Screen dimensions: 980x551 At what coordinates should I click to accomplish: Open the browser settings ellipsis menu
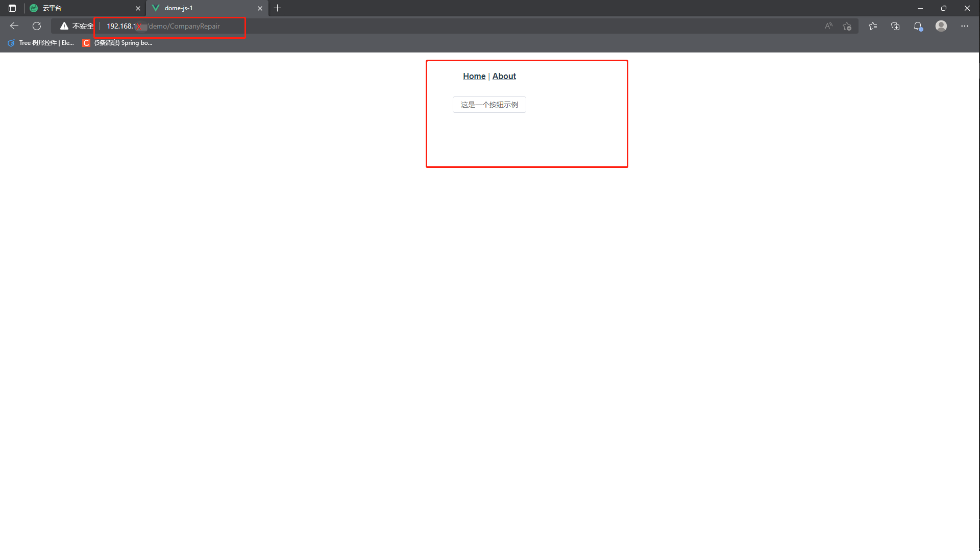(x=964, y=26)
